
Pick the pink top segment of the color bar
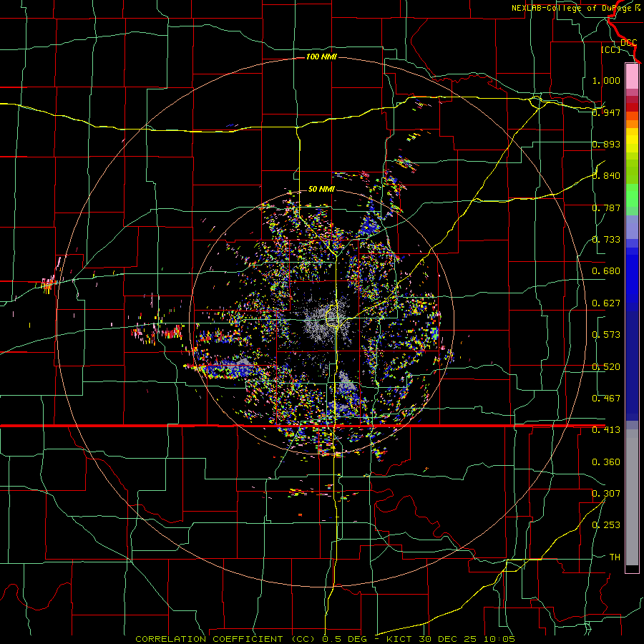click(632, 76)
